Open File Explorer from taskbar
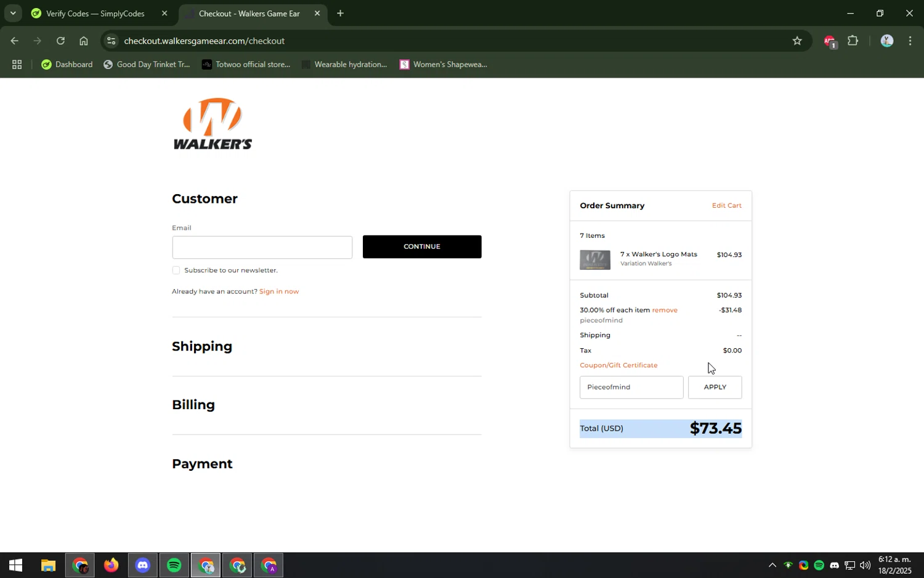The image size is (924, 578). click(48, 566)
